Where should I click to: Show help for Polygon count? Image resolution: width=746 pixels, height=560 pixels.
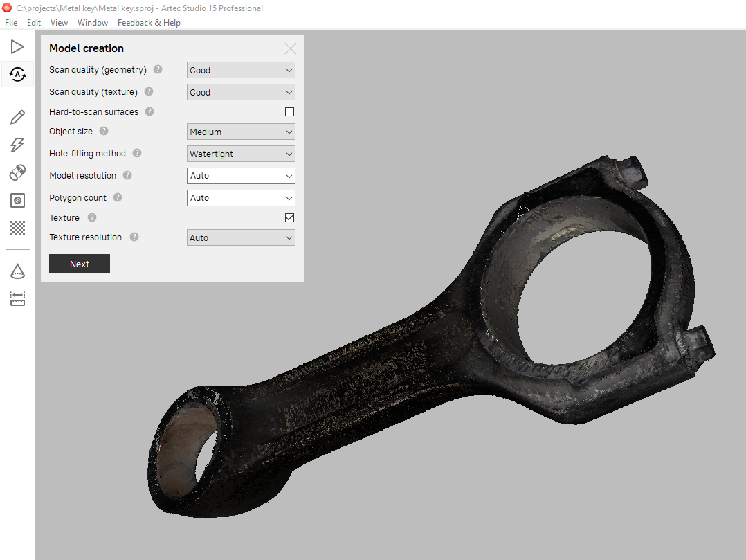[118, 197]
